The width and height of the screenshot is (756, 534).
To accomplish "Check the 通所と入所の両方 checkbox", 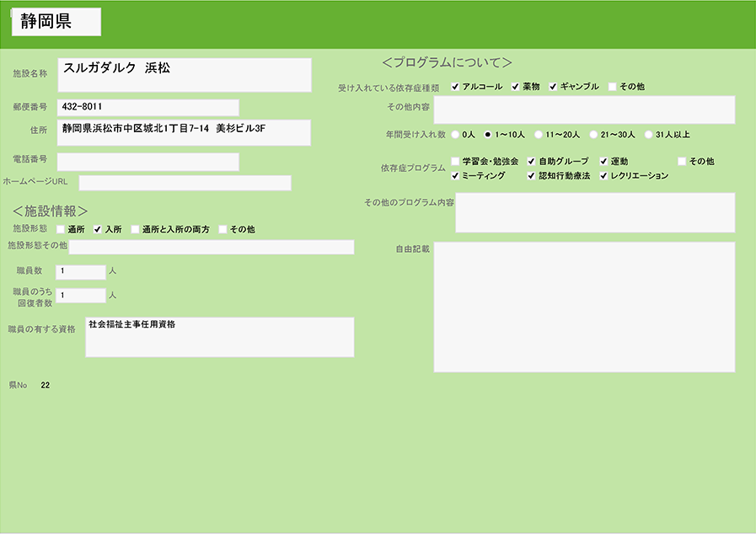I will click(x=135, y=229).
